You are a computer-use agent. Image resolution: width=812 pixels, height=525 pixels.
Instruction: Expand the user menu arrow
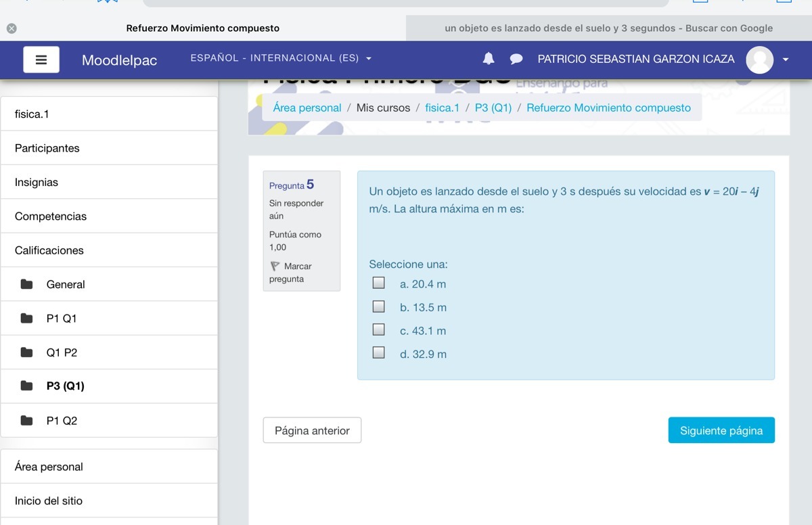coord(786,60)
